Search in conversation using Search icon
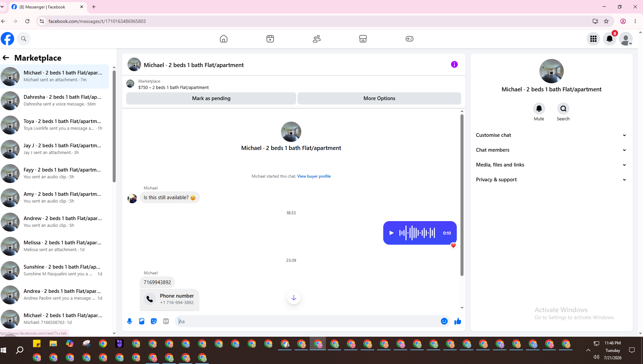 [x=563, y=109]
